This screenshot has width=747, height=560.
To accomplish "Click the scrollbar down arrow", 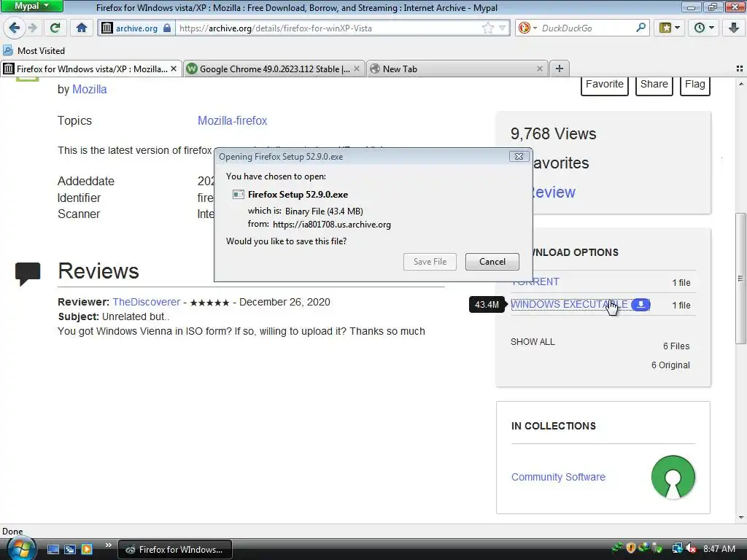I will click(740, 518).
